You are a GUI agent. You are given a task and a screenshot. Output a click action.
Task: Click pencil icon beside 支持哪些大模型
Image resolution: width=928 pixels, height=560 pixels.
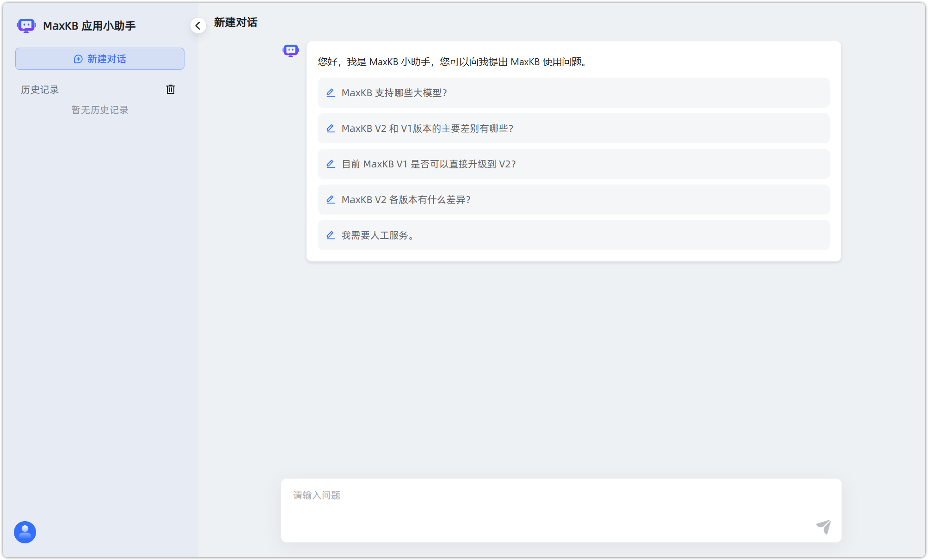click(x=331, y=93)
